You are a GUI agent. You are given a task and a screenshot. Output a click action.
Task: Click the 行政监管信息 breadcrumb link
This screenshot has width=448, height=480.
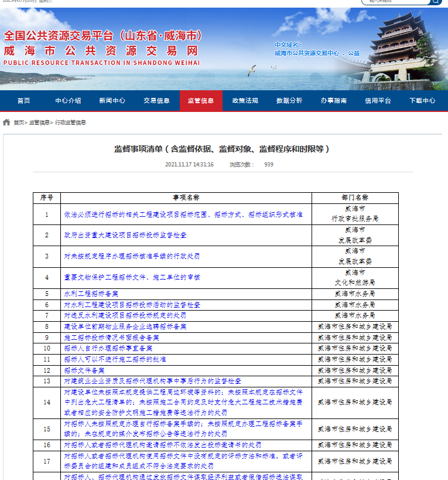click(70, 122)
